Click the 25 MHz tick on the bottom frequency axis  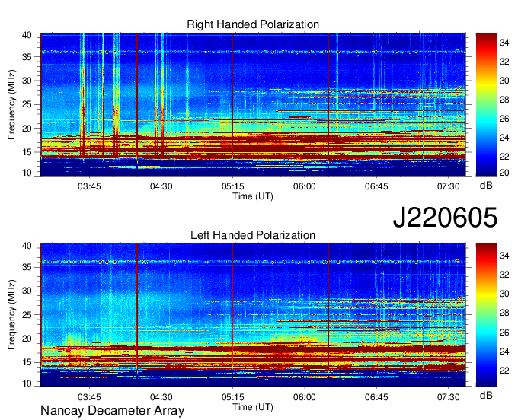[27, 315]
